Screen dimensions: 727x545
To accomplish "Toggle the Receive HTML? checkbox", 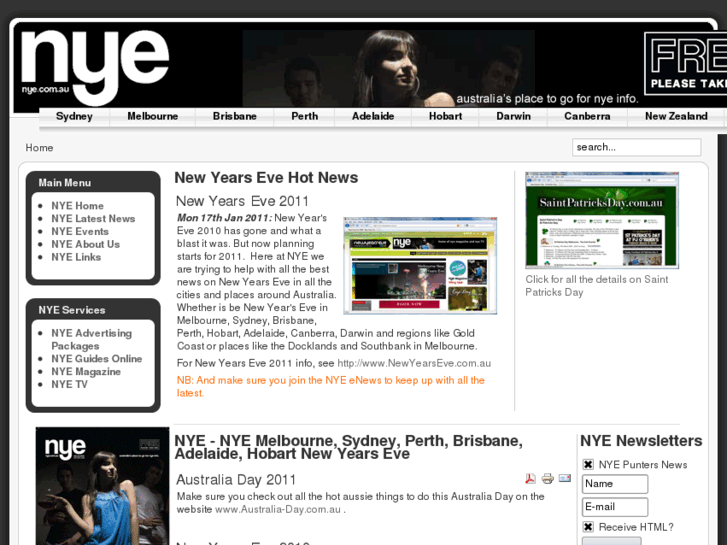I will (x=588, y=526).
